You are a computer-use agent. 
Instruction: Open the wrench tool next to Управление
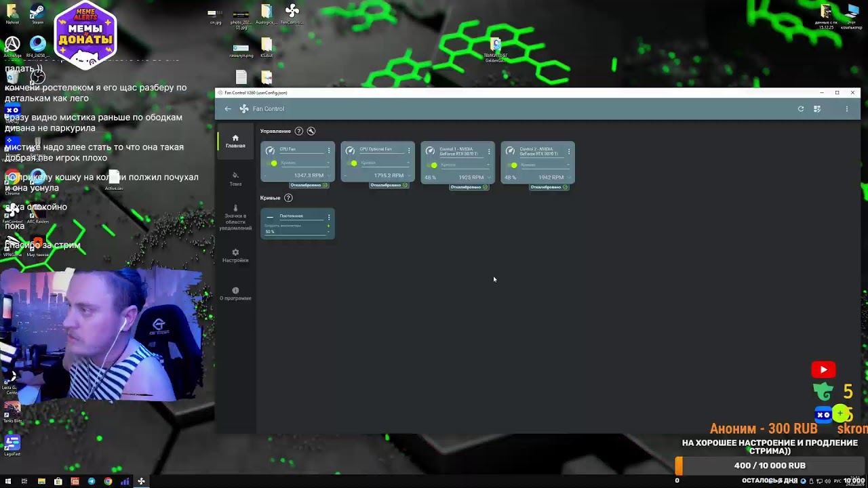click(311, 131)
